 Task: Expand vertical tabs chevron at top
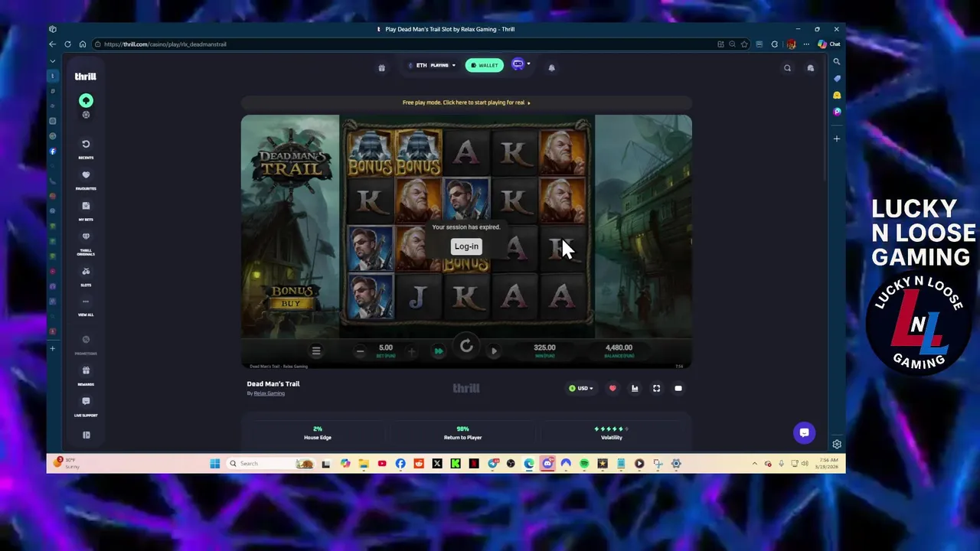coord(52,60)
